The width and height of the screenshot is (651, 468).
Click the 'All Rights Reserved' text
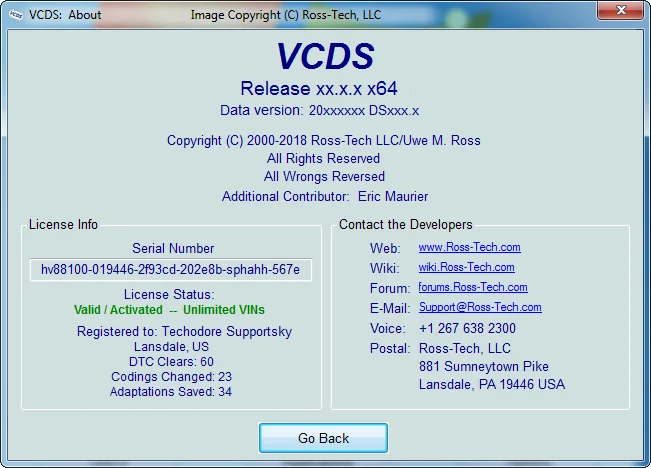coord(323,158)
